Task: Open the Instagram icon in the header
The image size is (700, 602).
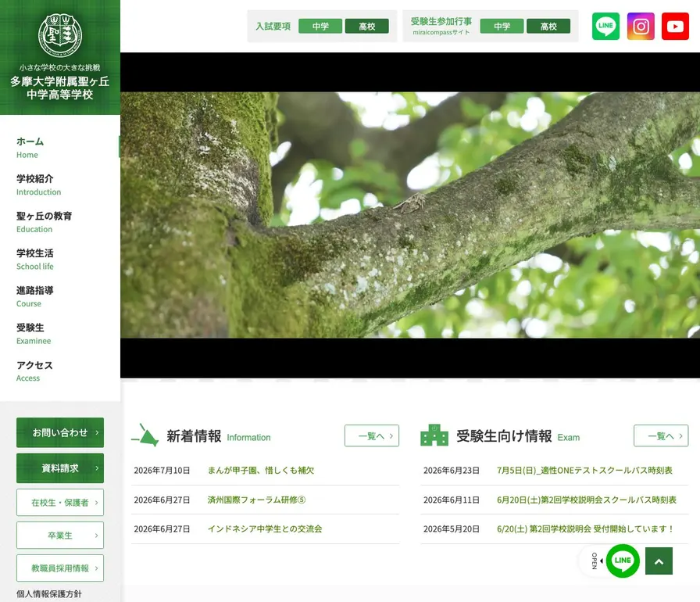Action: [x=641, y=27]
